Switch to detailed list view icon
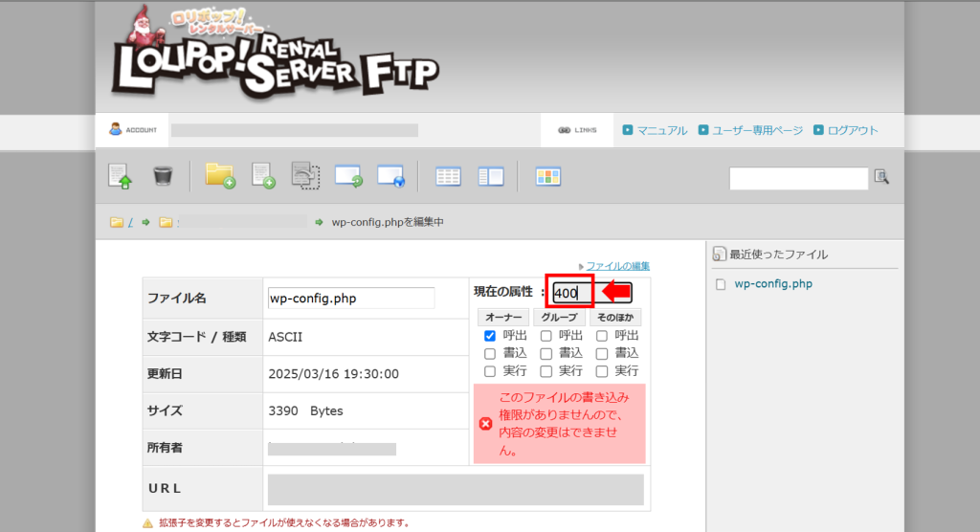This screenshot has height=532, width=980. 448,176
